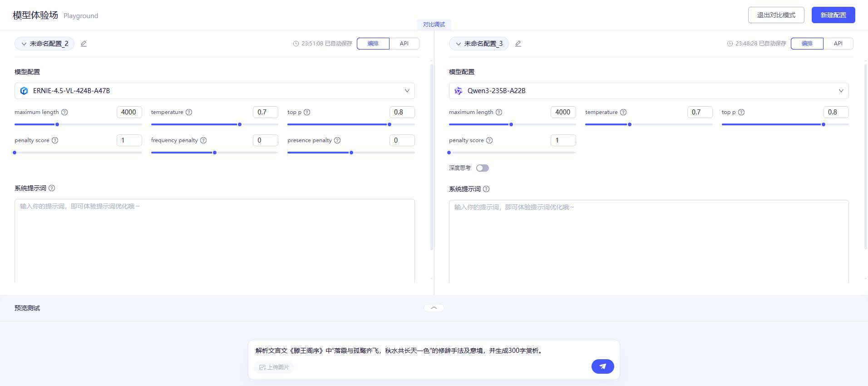Click help icon next to left temperature

(189, 112)
